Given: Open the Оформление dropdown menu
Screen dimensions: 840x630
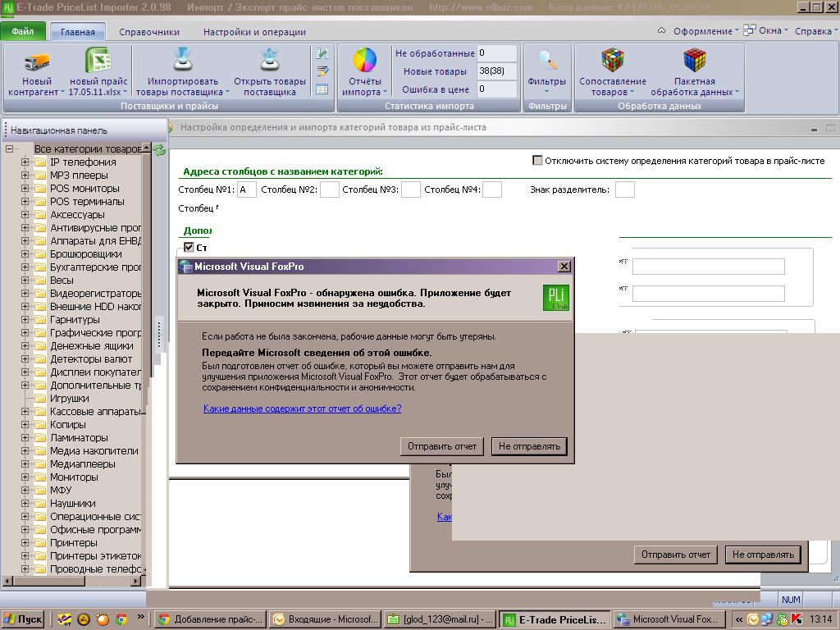Looking at the screenshot, I should (x=705, y=31).
